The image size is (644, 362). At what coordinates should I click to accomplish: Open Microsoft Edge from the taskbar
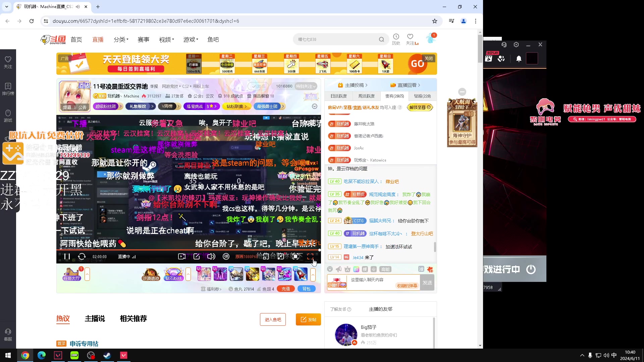tap(42, 355)
